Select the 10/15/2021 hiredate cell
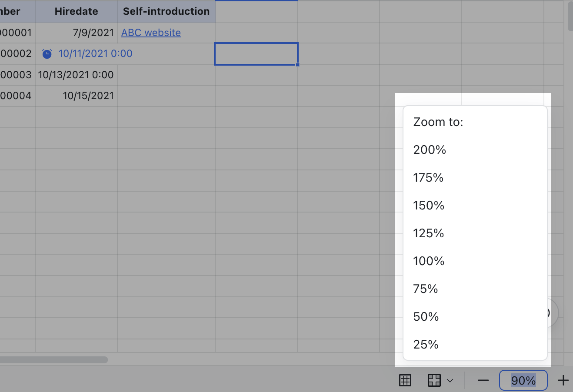The width and height of the screenshot is (573, 392). tap(77, 96)
